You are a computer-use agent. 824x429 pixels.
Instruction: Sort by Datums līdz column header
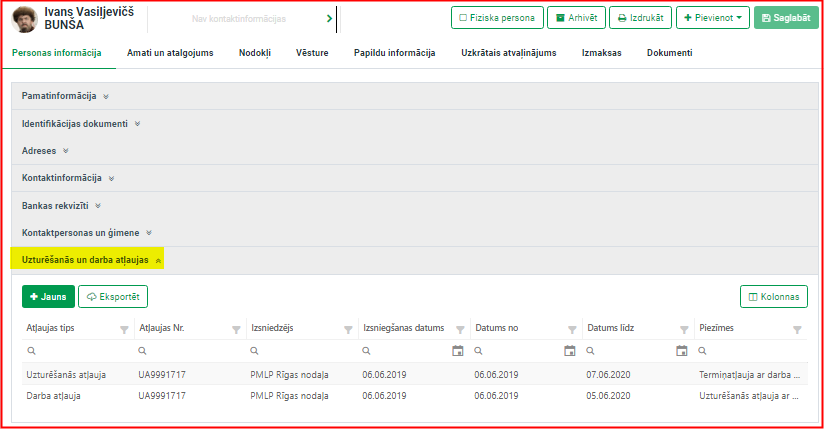tap(611, 328)
